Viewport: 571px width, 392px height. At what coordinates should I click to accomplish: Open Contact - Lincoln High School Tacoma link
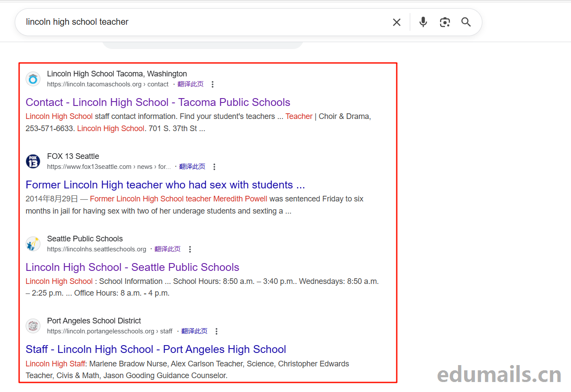click(x=158, y=102)
